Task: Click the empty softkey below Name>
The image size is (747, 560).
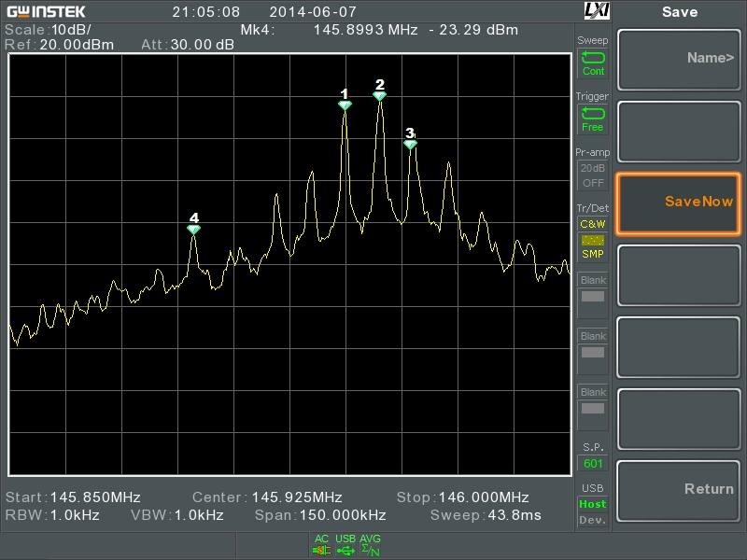Action: tap(679, 132)
